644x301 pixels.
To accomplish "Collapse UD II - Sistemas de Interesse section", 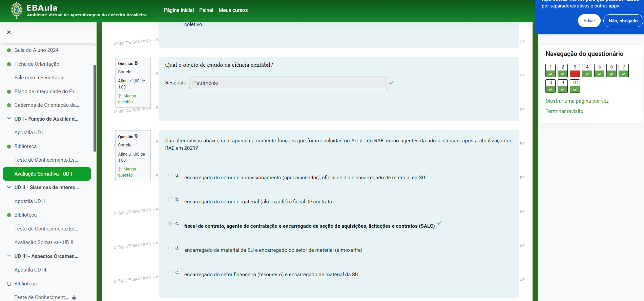I will 9,187.
